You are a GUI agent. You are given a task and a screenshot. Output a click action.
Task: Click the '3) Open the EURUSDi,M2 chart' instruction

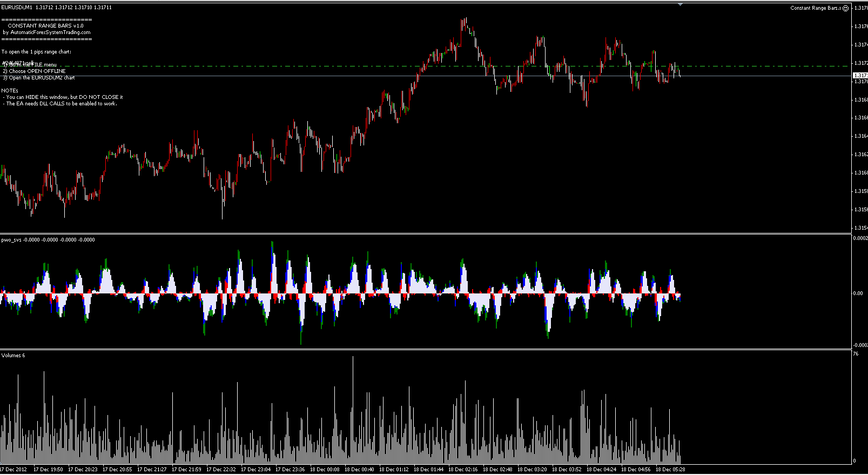pos(38,78)
